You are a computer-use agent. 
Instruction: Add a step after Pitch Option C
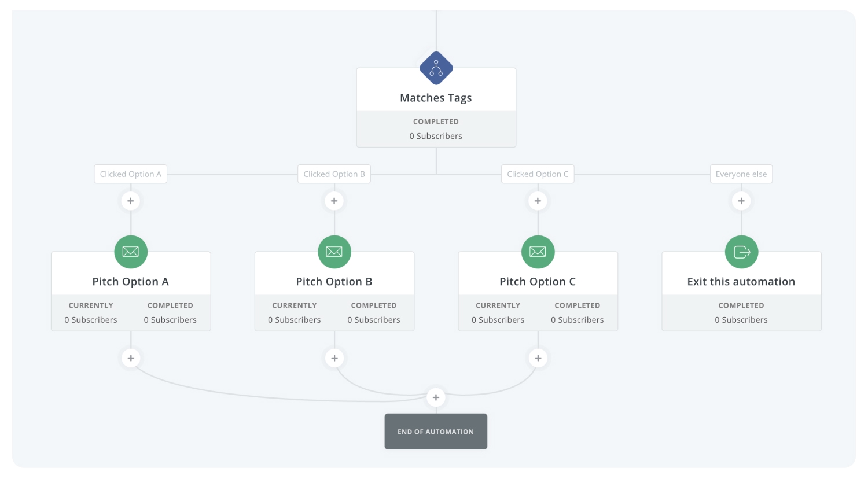coord(538,358)
